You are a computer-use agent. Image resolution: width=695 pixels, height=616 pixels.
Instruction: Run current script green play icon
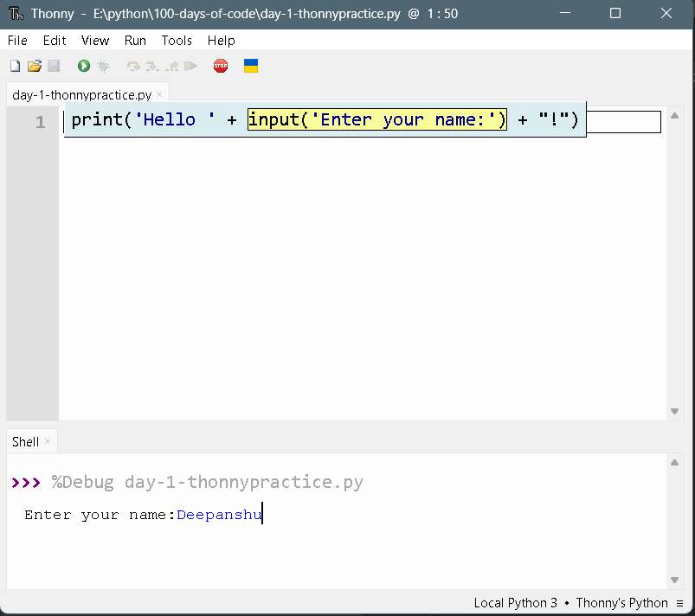pyautogui.click(x=84, y=66)
